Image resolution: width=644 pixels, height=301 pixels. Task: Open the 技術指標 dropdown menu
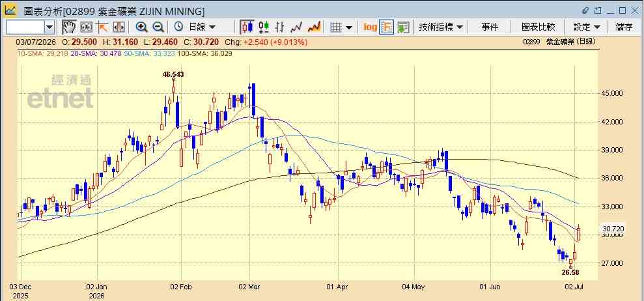[x=440, y=27]
